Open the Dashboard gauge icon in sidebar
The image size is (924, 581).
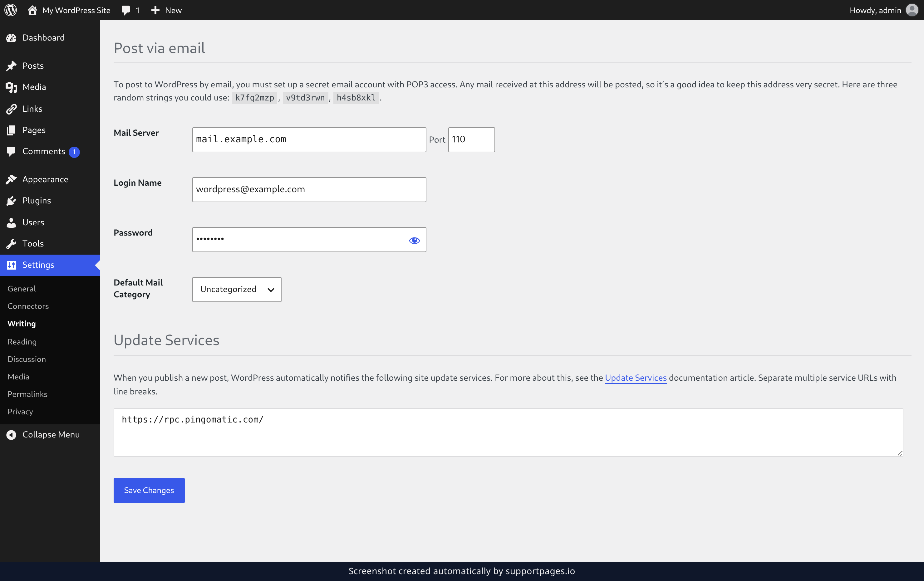pos(11,37)
